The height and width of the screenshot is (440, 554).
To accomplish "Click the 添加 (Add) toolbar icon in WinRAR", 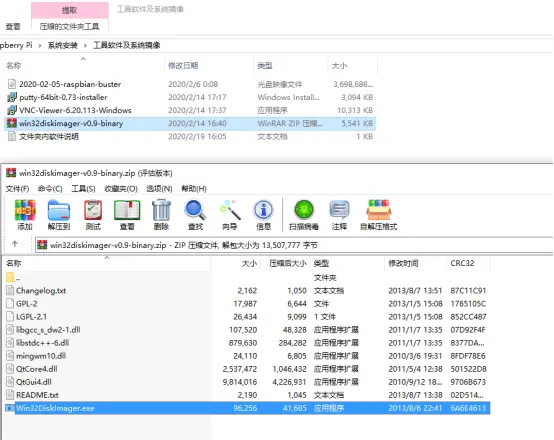I will [x=25, y=210].
